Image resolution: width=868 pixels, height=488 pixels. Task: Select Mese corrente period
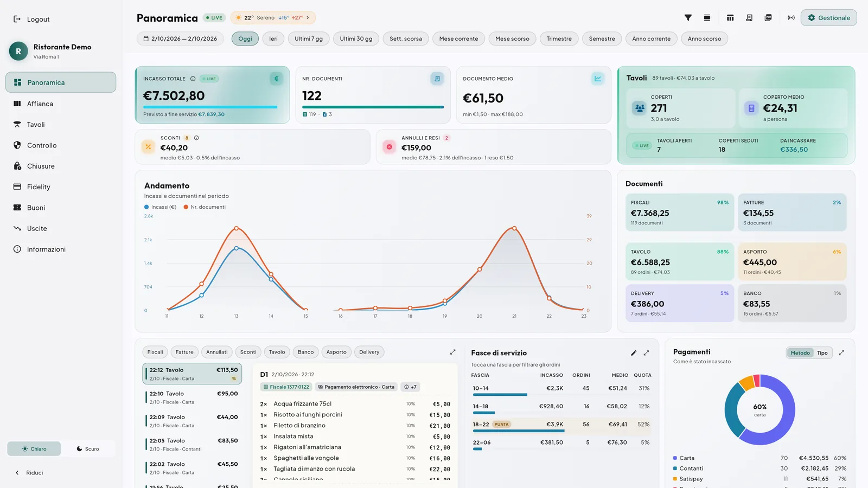pos(459,38)
